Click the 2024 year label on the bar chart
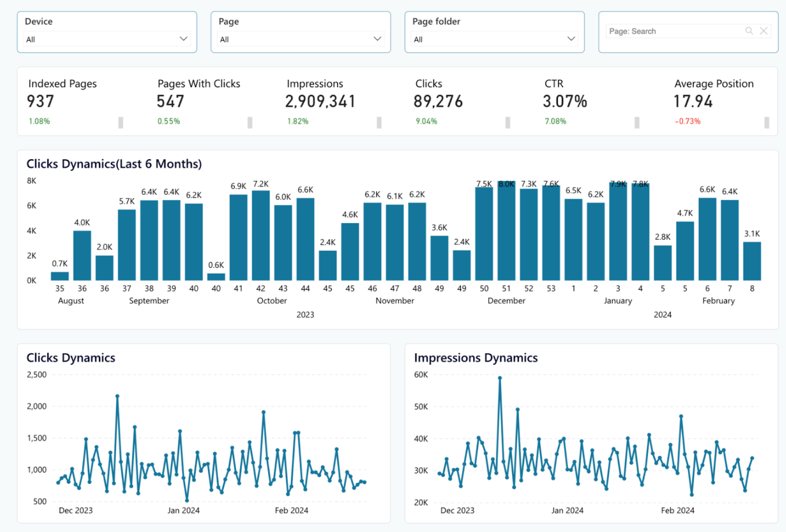The image size is (786, 532). (662, 315)
